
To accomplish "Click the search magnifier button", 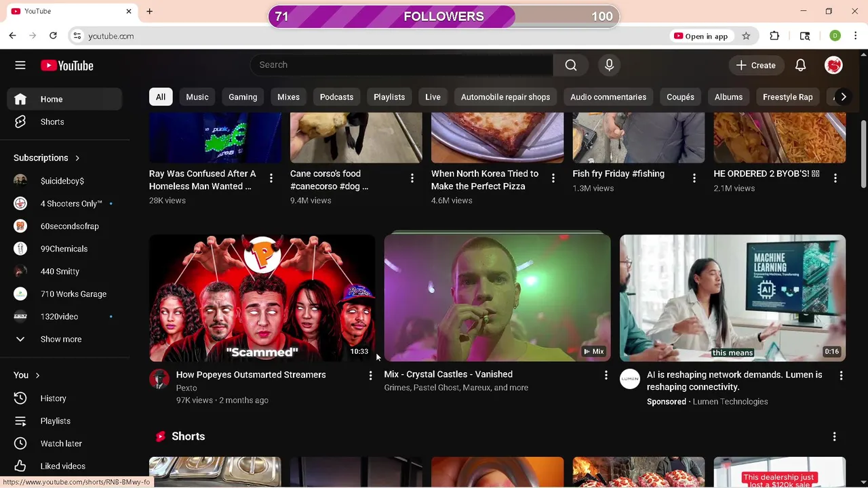I will click(571, 65).
